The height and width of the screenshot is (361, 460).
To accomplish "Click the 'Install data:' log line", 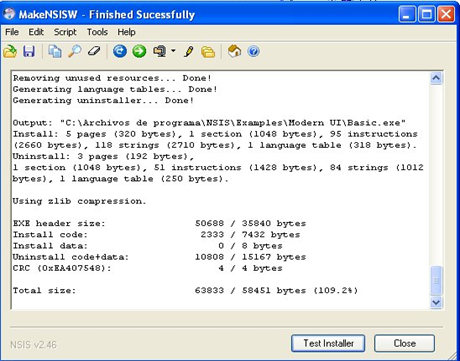I will tap(147, 246).
